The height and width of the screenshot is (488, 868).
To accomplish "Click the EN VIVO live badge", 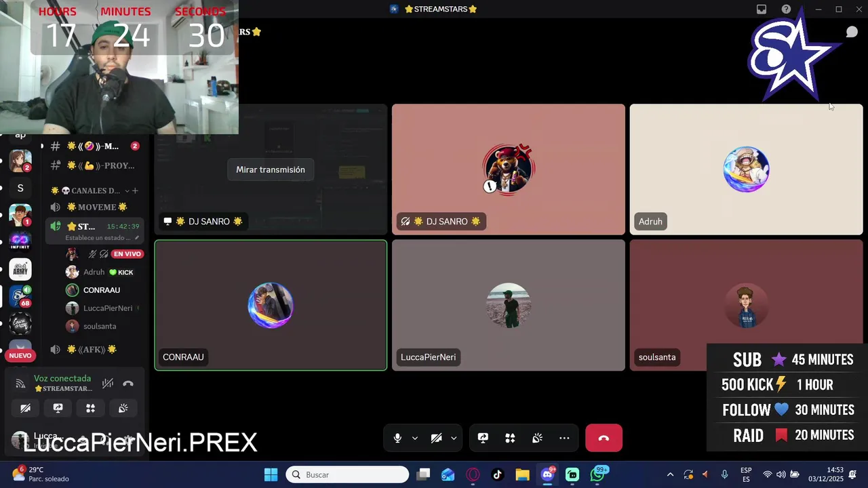I will pyautogui.click(x=127, y=254).
